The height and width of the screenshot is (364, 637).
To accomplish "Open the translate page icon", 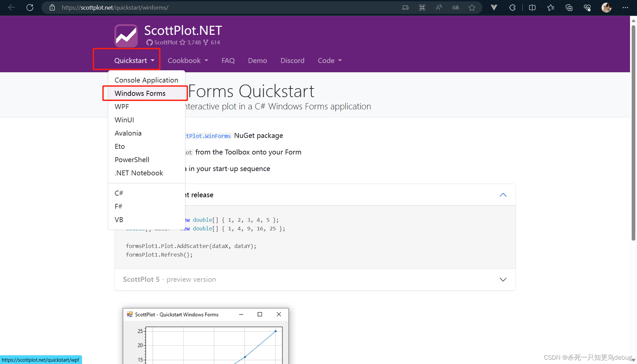I will [x=456, y=7].
